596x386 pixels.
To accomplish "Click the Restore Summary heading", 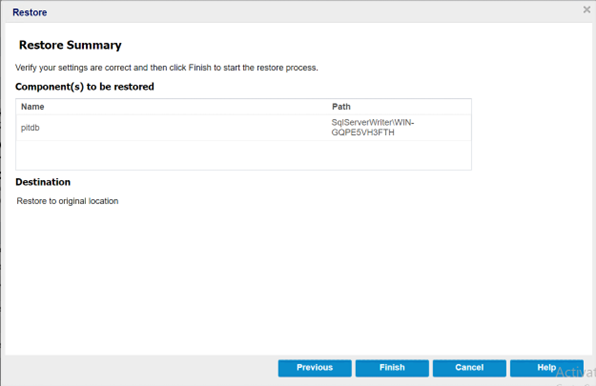I will 70,45.
